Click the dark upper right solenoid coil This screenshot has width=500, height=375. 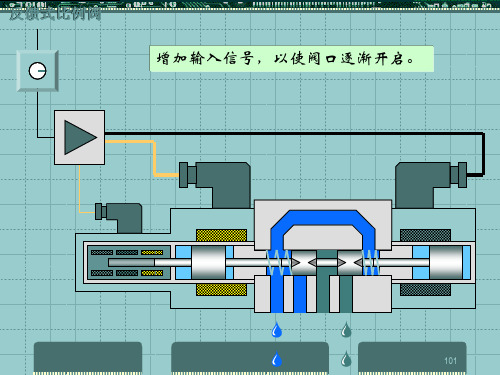425,235
